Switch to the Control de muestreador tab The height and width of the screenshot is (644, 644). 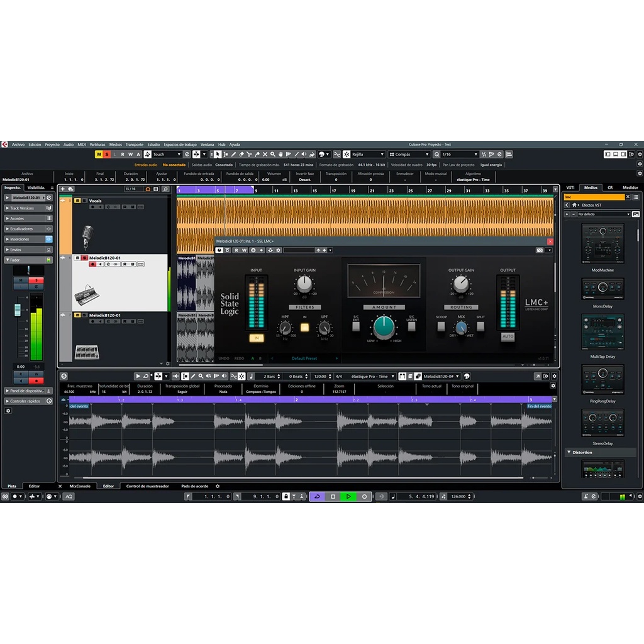(147, 486)
